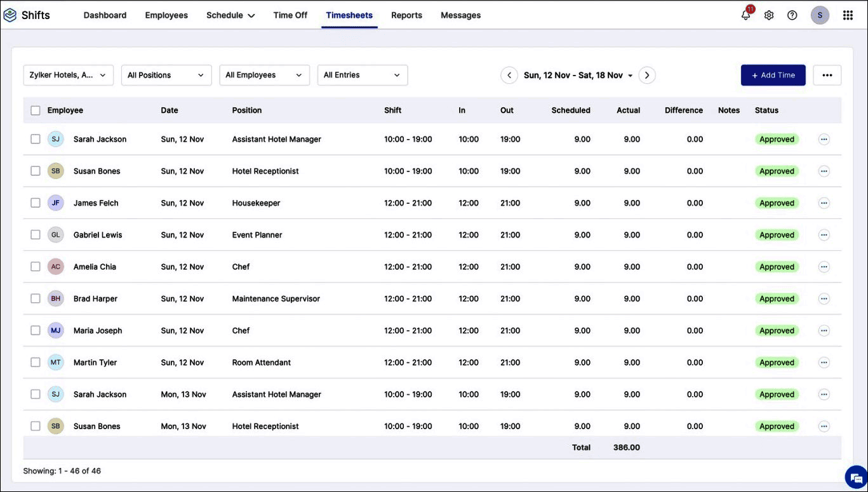Open the Schedule menu
868x492 pixels.
[x=230, y=14]
